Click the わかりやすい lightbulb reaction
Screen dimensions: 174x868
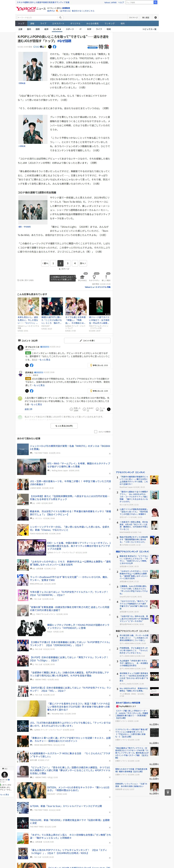pos(94,277)
